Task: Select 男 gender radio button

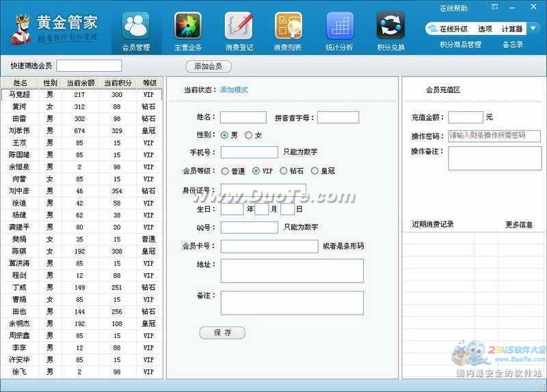Action: pos(224,135)
